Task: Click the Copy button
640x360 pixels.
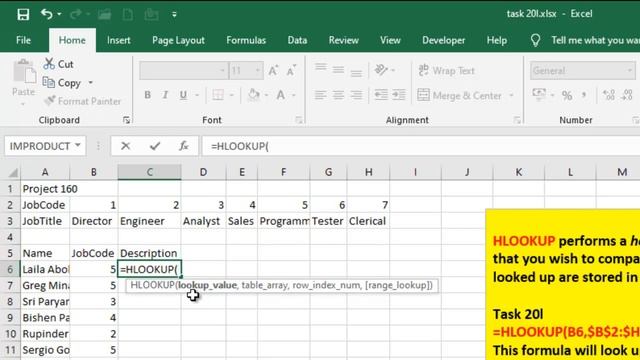Action: tap(62, 83)
